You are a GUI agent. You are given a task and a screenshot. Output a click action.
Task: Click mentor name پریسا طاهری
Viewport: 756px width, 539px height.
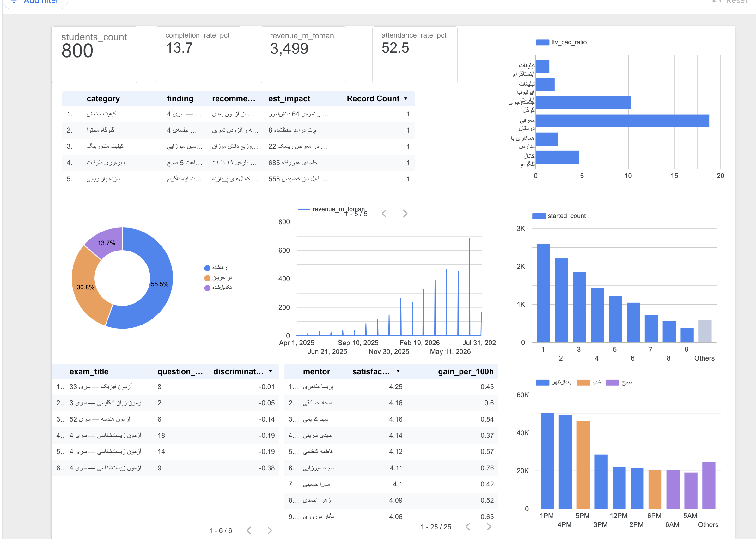click(x=318, y=387)
